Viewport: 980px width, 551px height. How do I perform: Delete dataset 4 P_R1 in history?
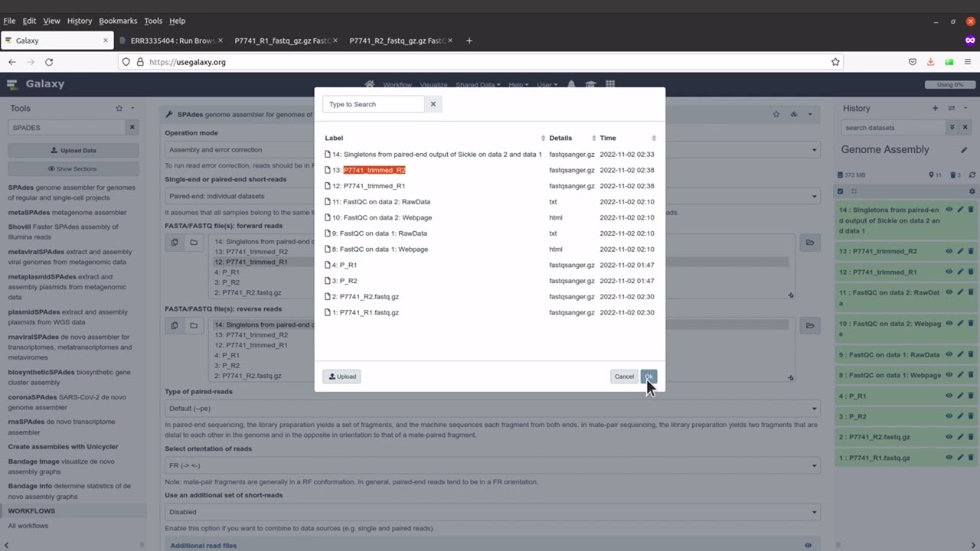(971, 396)
